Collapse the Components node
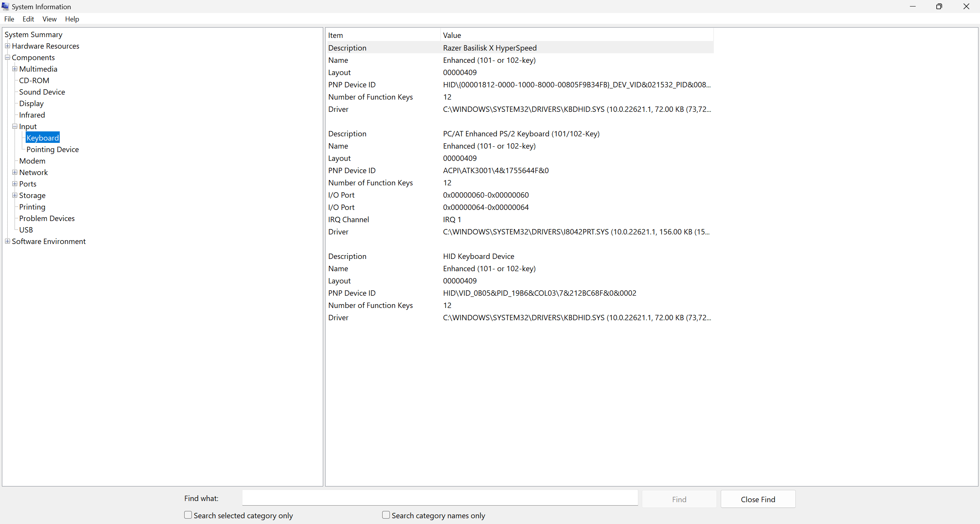The width and height of the screenshot is (980, 524). [x=7, y=57]
